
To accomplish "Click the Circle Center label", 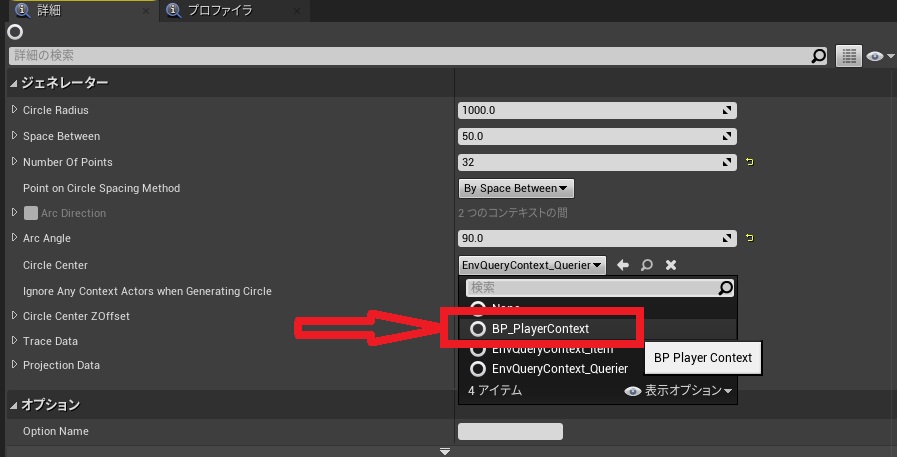I will coord(55,265).
